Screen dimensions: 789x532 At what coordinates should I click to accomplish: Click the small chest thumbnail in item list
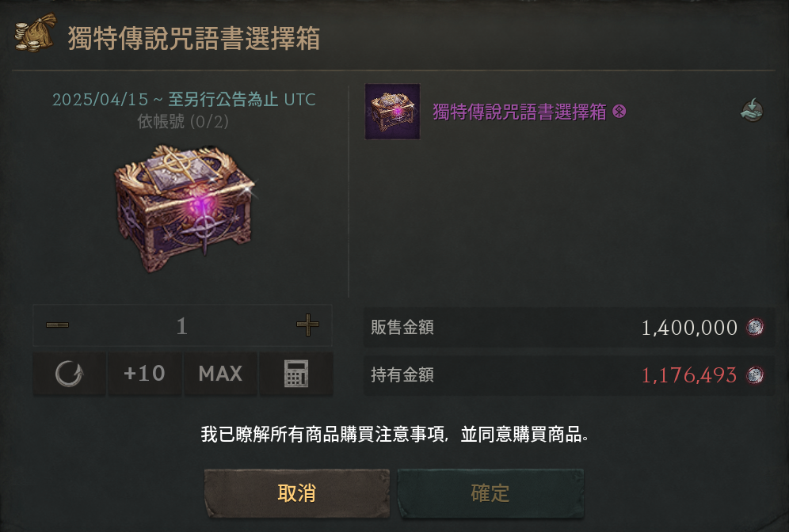[x=392, y=112]
